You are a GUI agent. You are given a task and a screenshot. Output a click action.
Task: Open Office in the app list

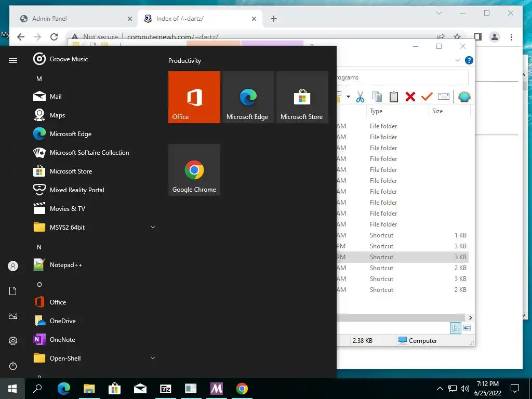click(95, 302)
